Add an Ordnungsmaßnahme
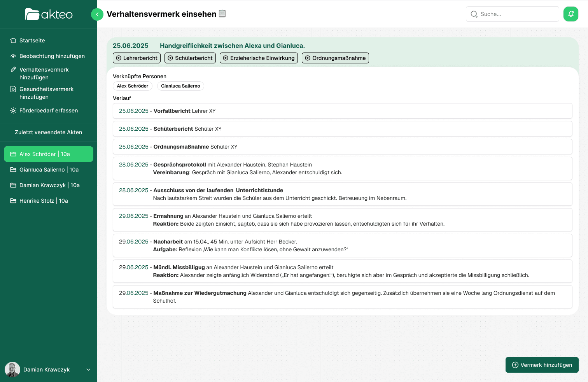Screen dimensions: 588x382 point(335,58)
